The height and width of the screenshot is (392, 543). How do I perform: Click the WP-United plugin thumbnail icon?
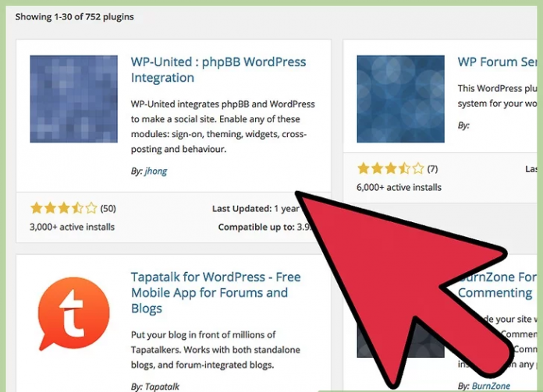click(74, 99)
